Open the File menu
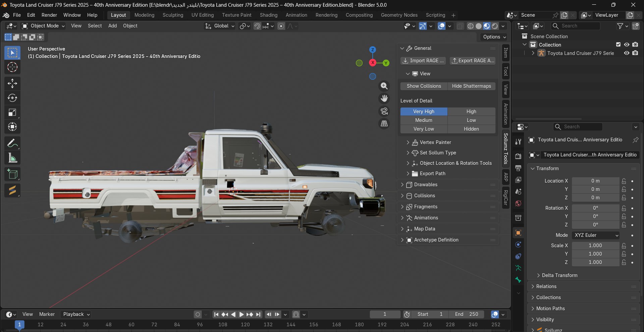Screen dimensions: 644x332 (17, 15)
